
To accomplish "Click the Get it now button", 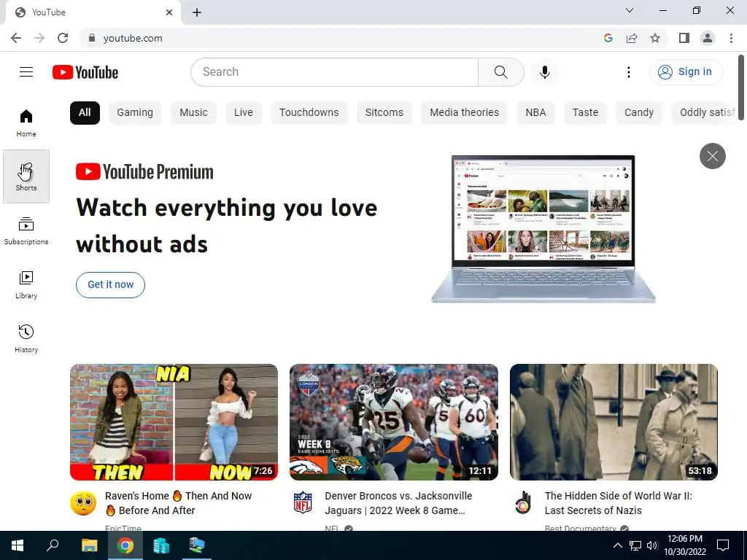I will pos(111,285).
